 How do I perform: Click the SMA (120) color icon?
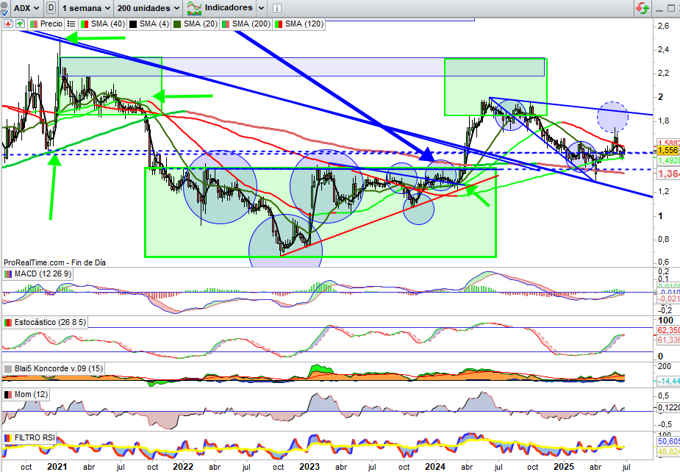coord(278,24)
